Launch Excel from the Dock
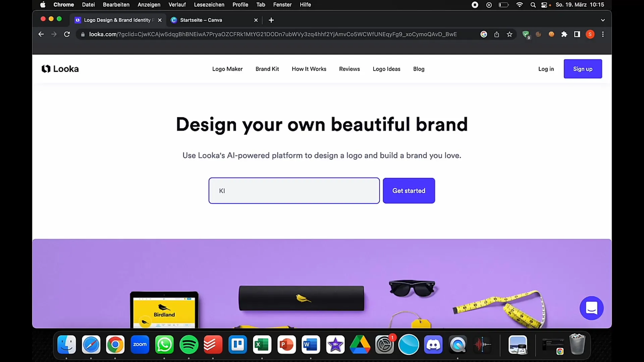 tap(262, 345)
